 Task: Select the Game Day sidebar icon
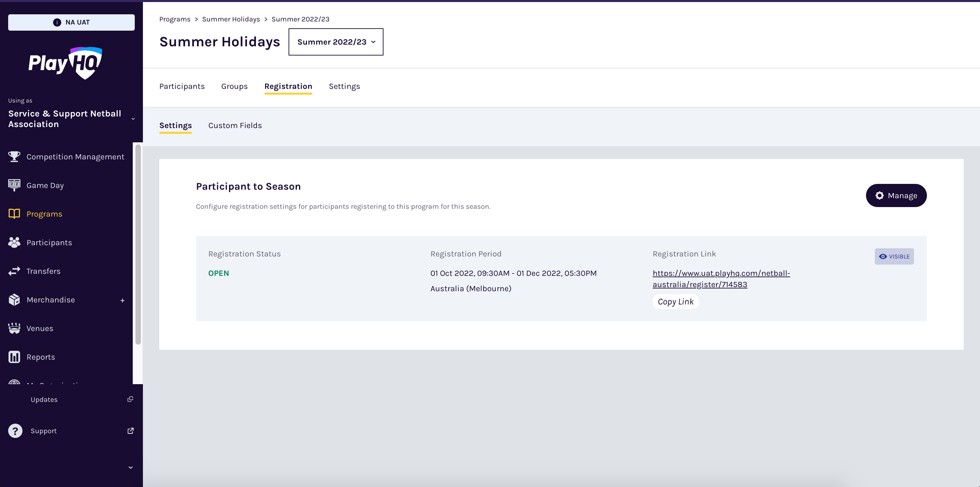point(14,185)
